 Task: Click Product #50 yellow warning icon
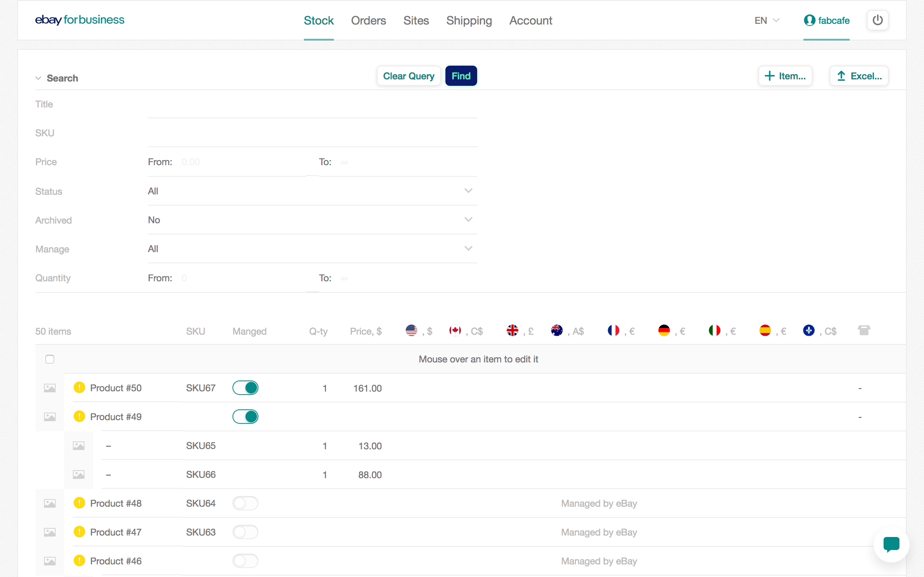point(79,388)
